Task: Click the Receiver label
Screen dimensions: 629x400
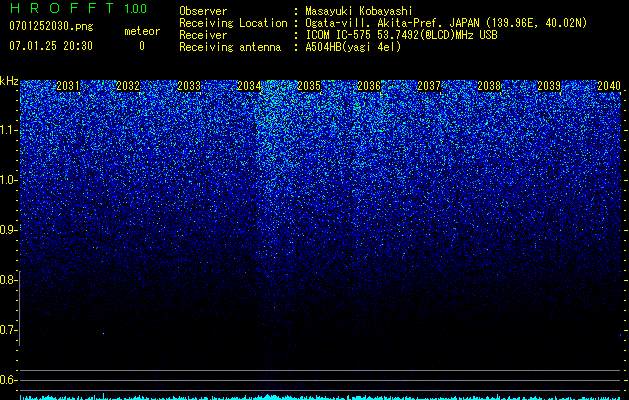Action: pos(203,35)
